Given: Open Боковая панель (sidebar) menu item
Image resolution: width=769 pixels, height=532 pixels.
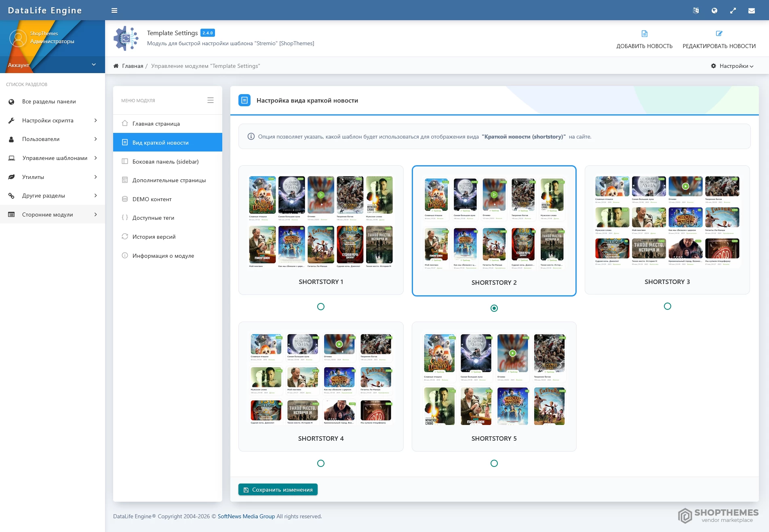Looking at the screenshot, I should [x=165, y=162].
